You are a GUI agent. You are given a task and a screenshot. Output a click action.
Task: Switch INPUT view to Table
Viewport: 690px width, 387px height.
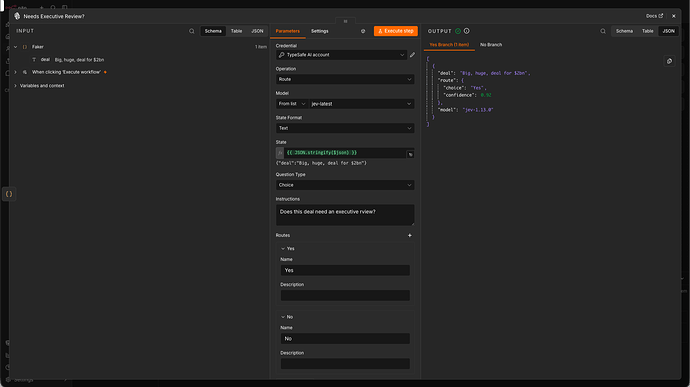click(x=236, y=31)
